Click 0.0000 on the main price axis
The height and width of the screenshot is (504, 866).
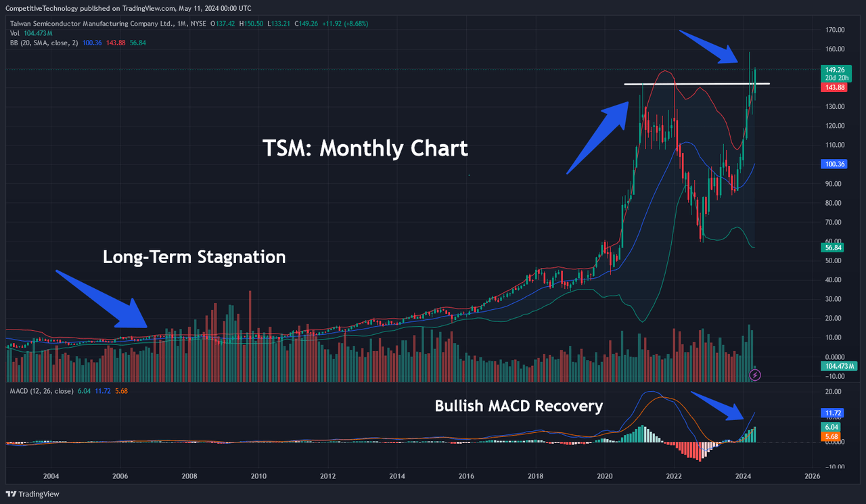[x=835, y=357]
